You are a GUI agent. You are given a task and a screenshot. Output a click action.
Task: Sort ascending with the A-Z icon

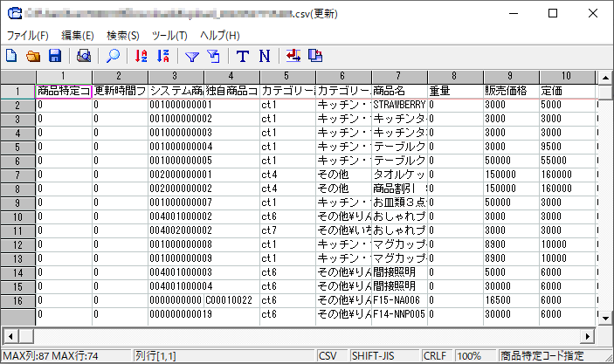(141, 56)
